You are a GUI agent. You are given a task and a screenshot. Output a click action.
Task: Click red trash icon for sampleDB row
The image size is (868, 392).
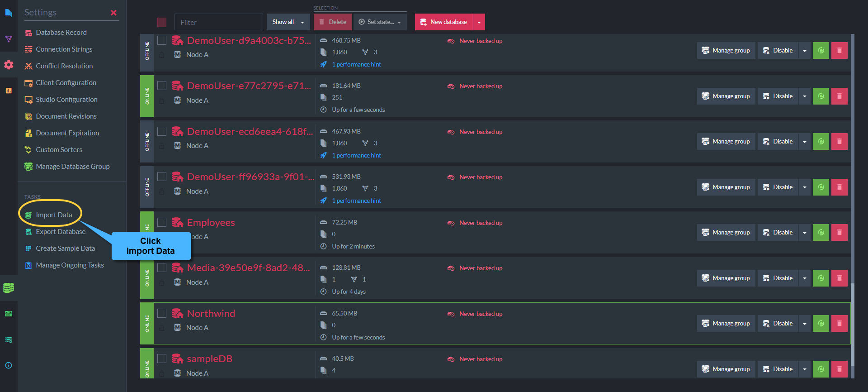[840, 369]
